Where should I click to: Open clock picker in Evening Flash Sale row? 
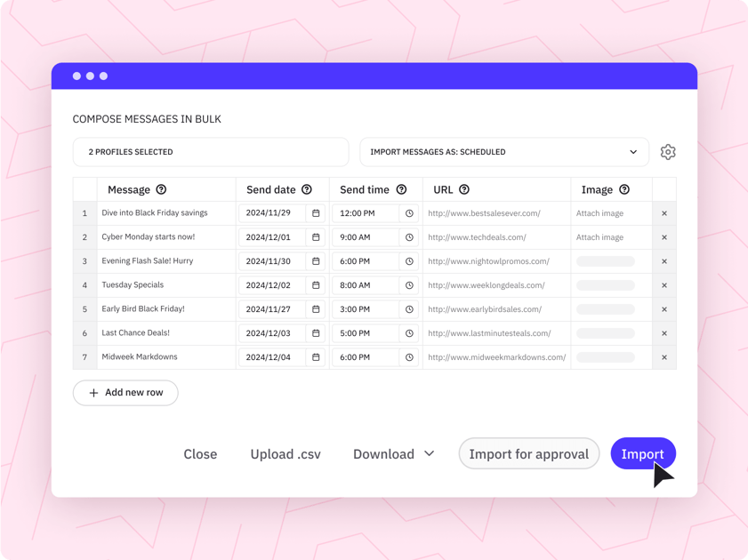pyautogui.click(x=409, y=261)
